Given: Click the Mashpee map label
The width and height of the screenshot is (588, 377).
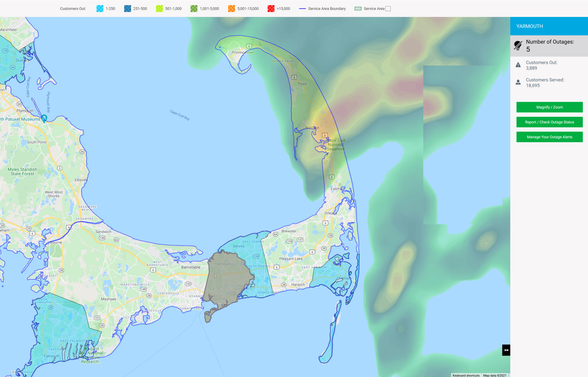Looking at the screenshot, I should [109, 299].
